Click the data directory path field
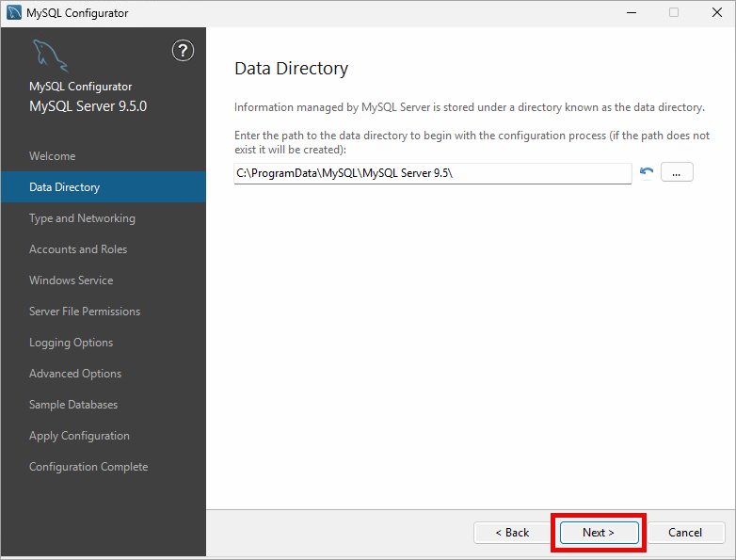 coord(433,173)
